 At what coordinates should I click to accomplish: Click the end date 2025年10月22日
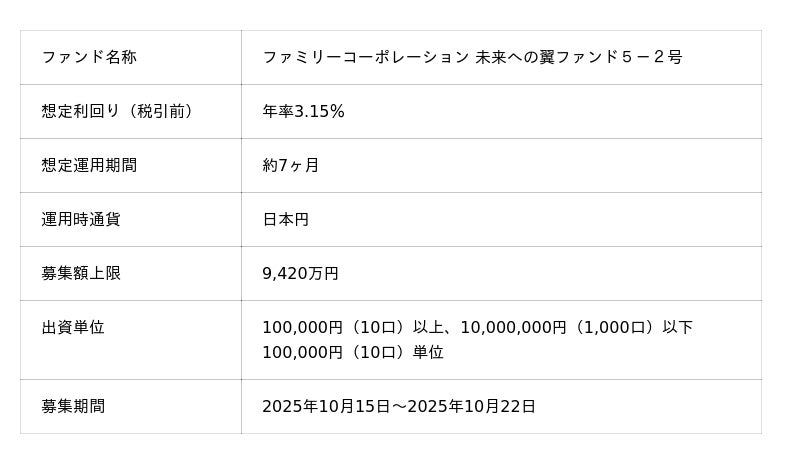tap(471, 406)
